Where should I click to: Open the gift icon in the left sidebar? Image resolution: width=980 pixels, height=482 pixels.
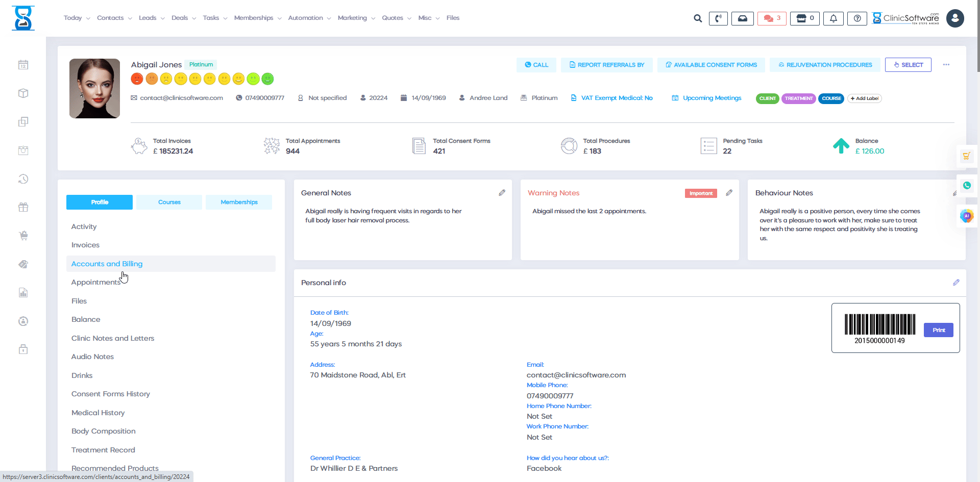pyautogui.click(x=23, y=207)
